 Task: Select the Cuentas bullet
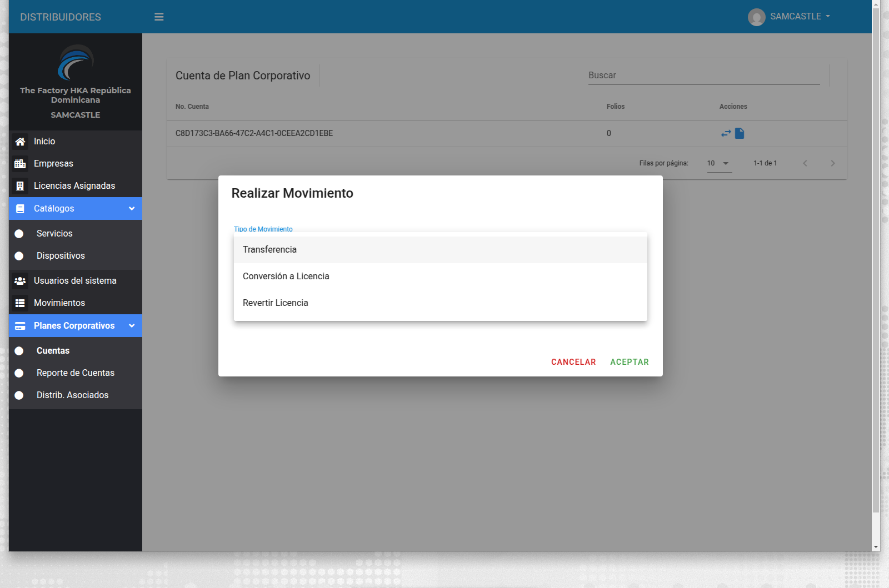(19, 351)
